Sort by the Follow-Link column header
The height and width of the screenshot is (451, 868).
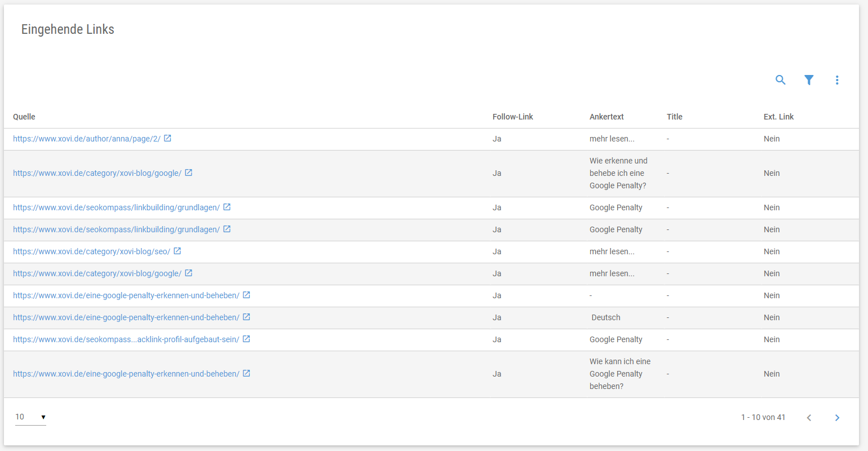[x=513, y=117]
